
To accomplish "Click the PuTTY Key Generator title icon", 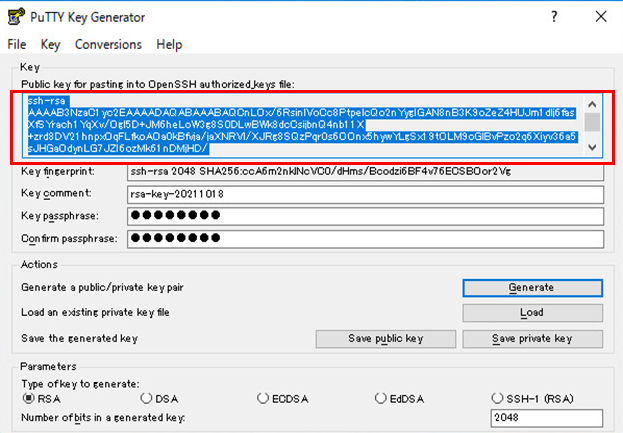I will pyautogui.click(x=16, y=17).
